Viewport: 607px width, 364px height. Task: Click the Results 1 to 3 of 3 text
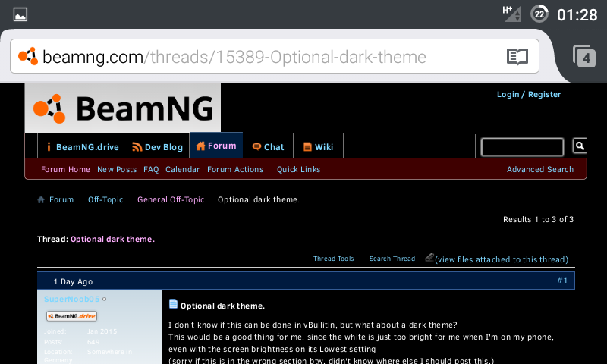pyautogui.click(x=538, y=219)
